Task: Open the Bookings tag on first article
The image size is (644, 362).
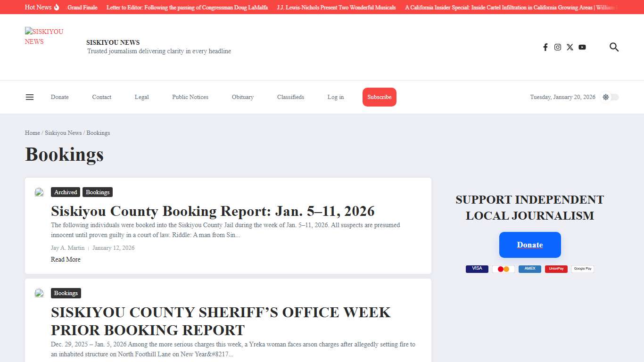Action: (98, 192)
